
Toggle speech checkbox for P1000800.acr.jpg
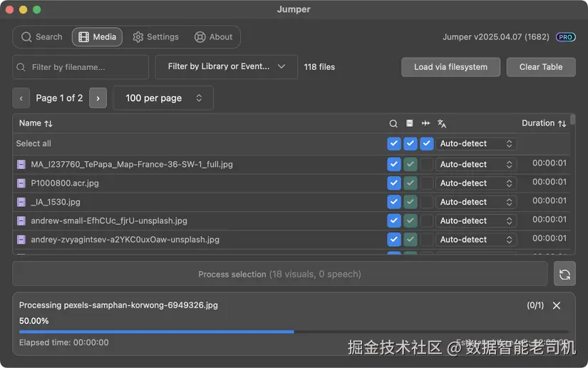pos(427,183)
